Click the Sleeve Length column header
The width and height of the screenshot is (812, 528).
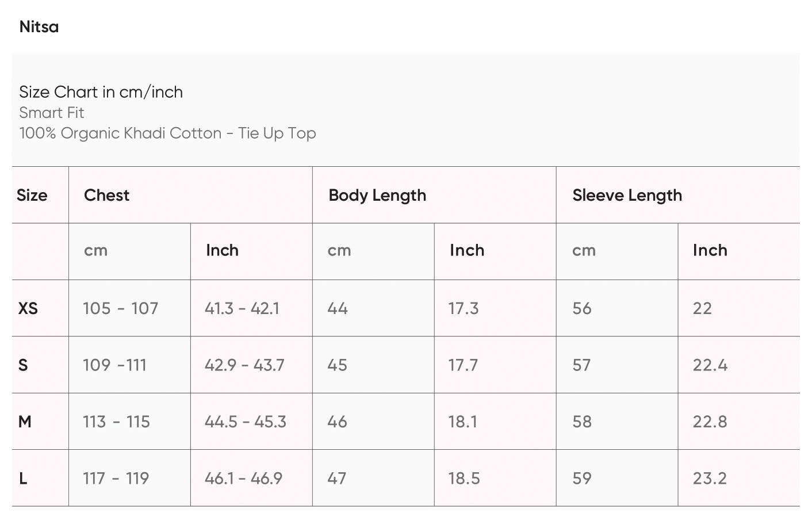pos(627,196)
